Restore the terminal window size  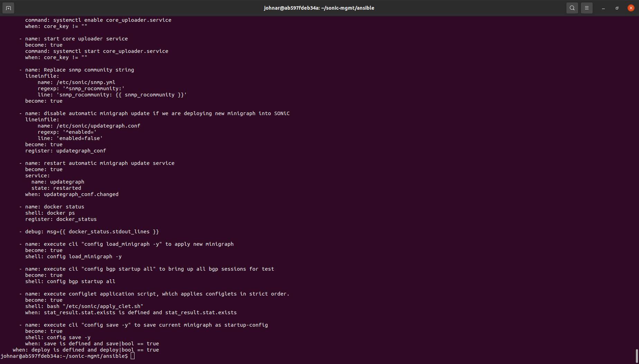(x=617, y=8)
